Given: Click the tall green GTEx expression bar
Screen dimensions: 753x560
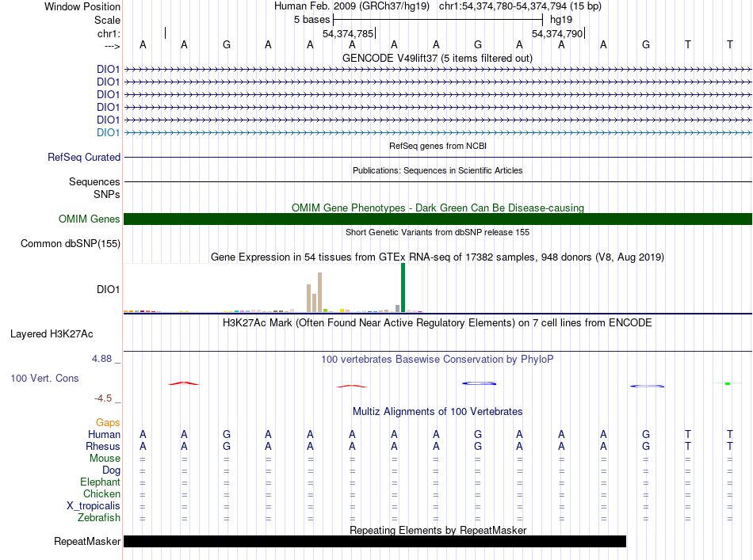Looking at the screenshot, I should [x=403, y=288].
